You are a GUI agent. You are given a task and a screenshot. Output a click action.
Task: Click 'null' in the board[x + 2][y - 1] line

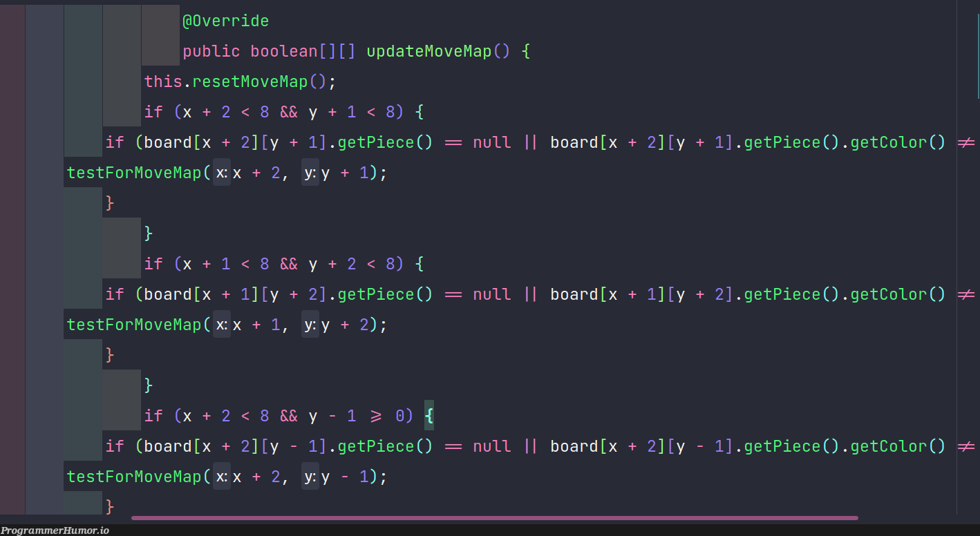(492, 446)
